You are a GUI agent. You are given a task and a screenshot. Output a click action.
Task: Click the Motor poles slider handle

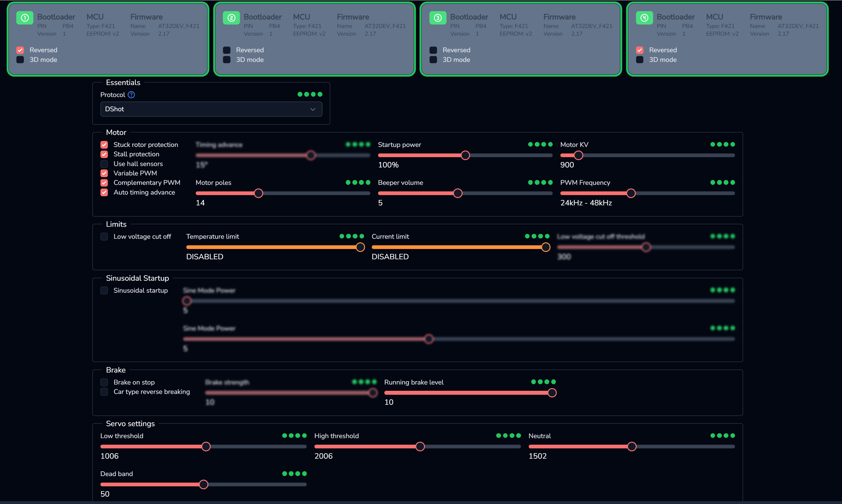[x=259, y=193]
